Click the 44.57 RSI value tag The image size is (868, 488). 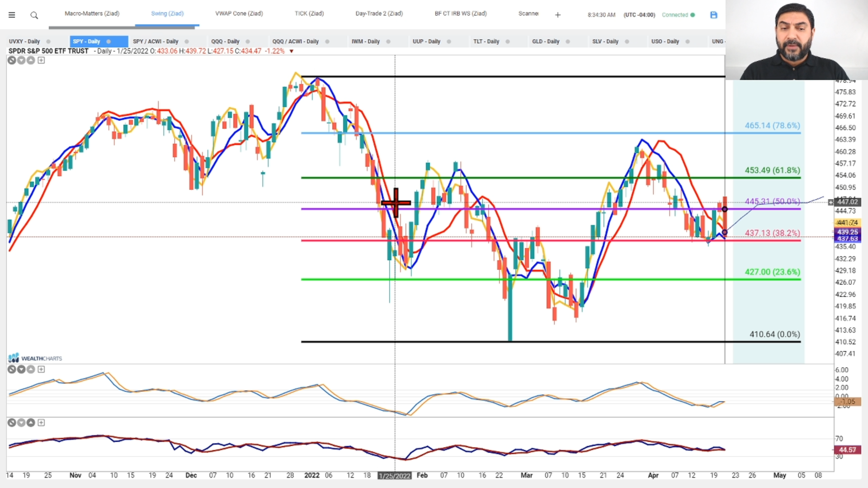[847, 450]
